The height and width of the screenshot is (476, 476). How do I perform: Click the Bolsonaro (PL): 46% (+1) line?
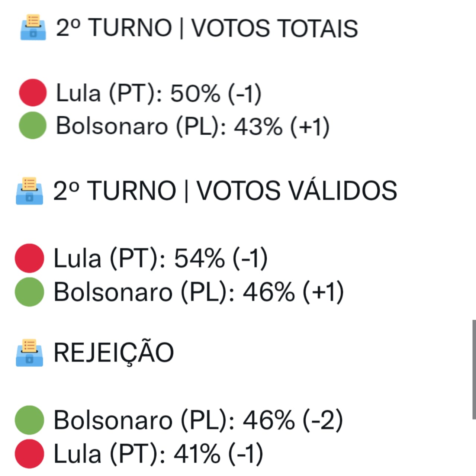point(199,292)
